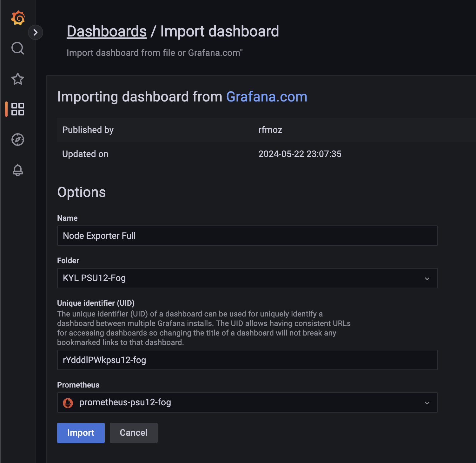Click the Prometheus flame icon in data source field
Viewport: 476px width, 463px height.
coord(69,402)
